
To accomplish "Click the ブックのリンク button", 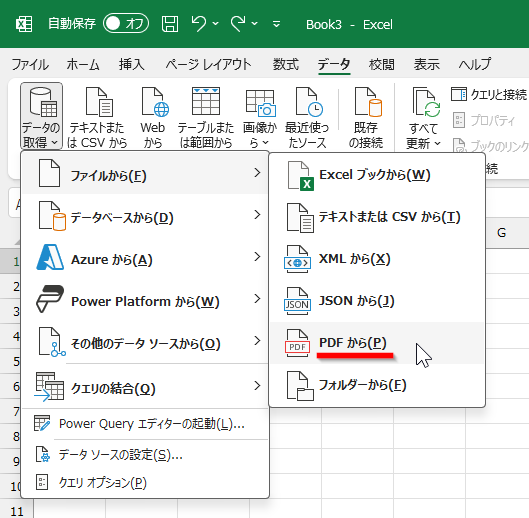I will click(x=490, y=146).
